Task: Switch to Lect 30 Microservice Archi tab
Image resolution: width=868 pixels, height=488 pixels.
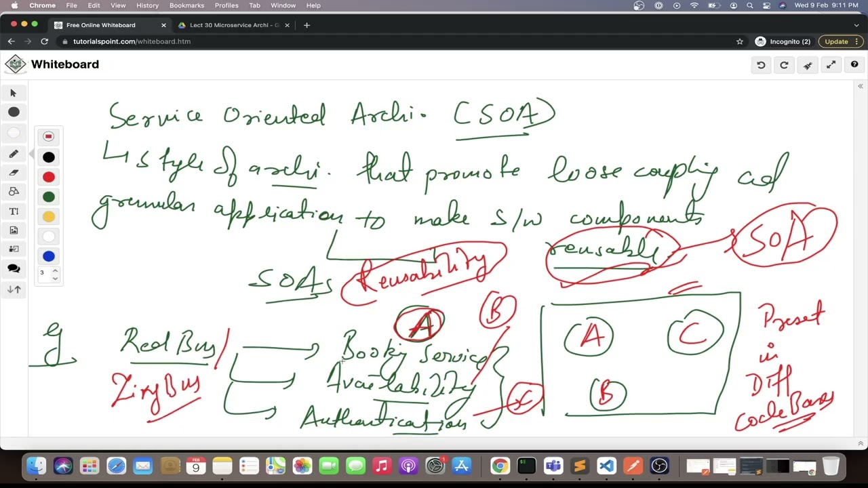Action: [233, 25]
